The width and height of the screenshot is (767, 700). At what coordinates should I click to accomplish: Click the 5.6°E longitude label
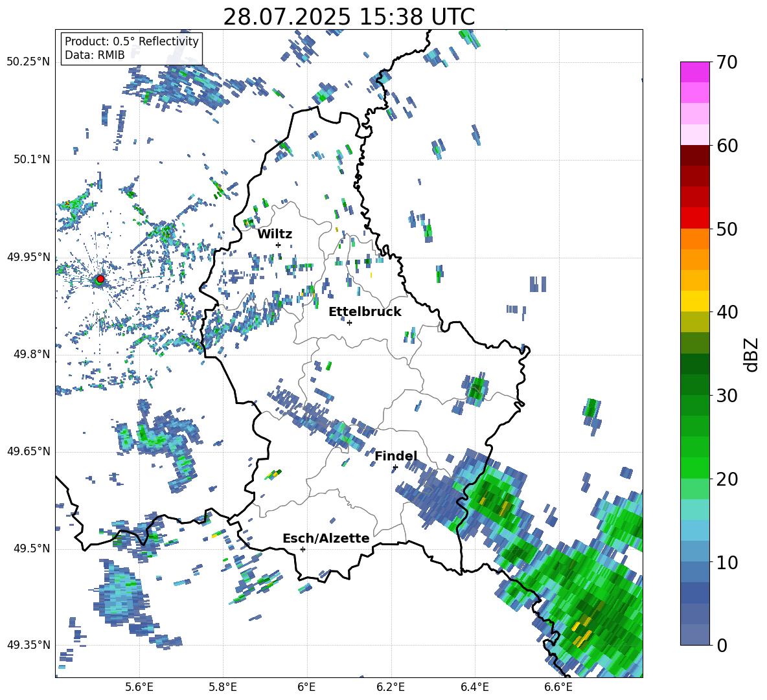(x=139, y=687)
